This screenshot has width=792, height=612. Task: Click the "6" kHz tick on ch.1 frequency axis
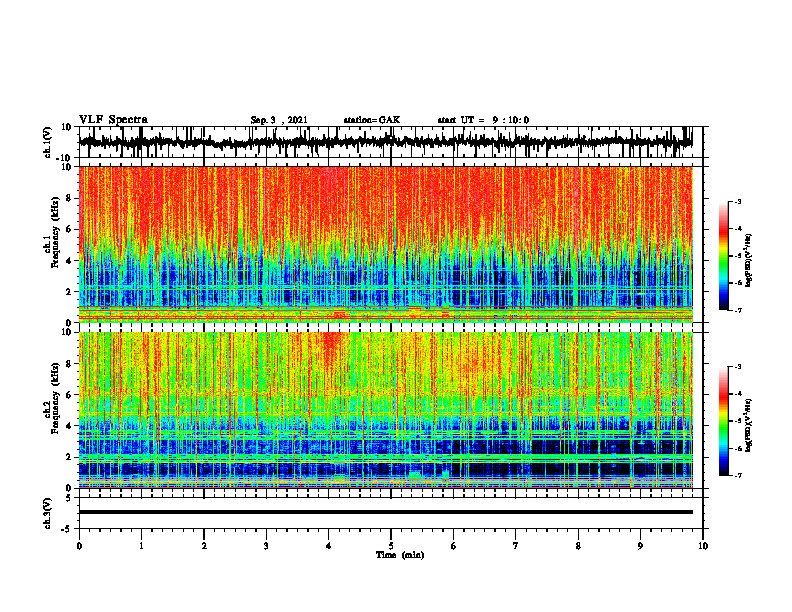70,229
